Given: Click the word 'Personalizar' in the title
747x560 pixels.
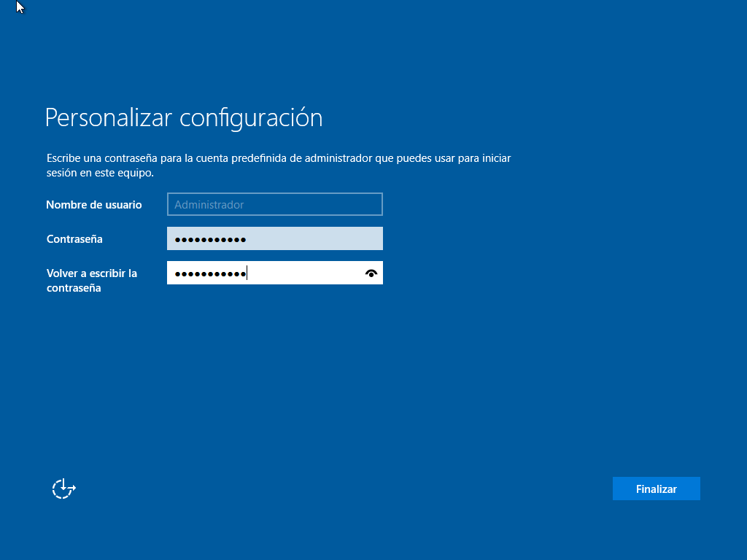Looking at the screenshot, I should [109, 117].
